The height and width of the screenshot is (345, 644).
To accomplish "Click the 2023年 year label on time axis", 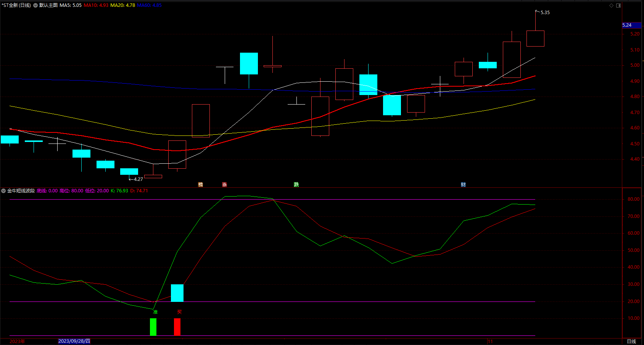I will click(17, 342).
